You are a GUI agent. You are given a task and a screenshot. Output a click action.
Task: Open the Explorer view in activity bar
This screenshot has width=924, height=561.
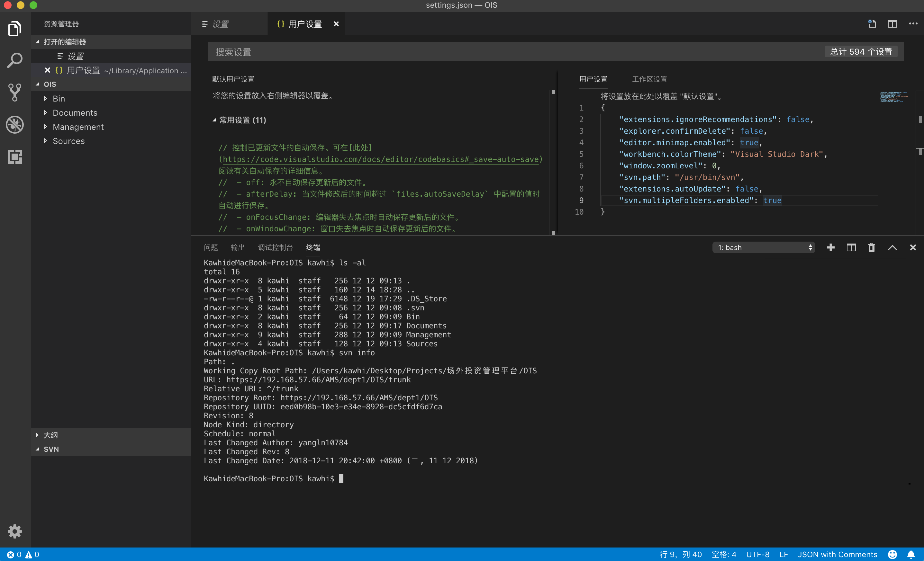15,29
